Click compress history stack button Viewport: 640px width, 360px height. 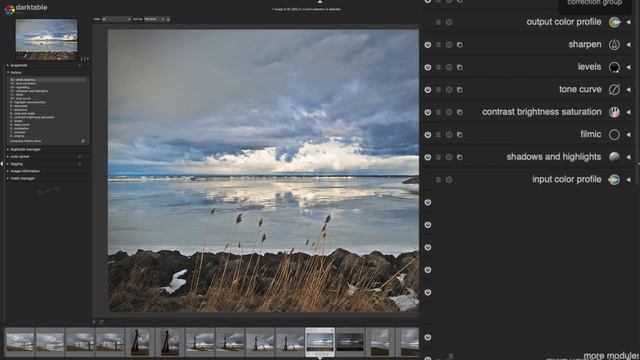26,141
